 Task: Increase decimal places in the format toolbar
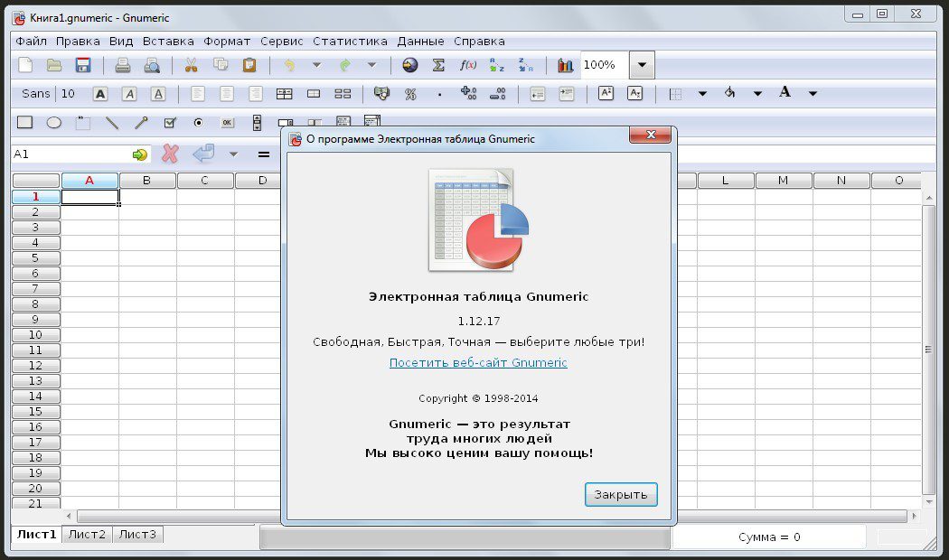468,93
